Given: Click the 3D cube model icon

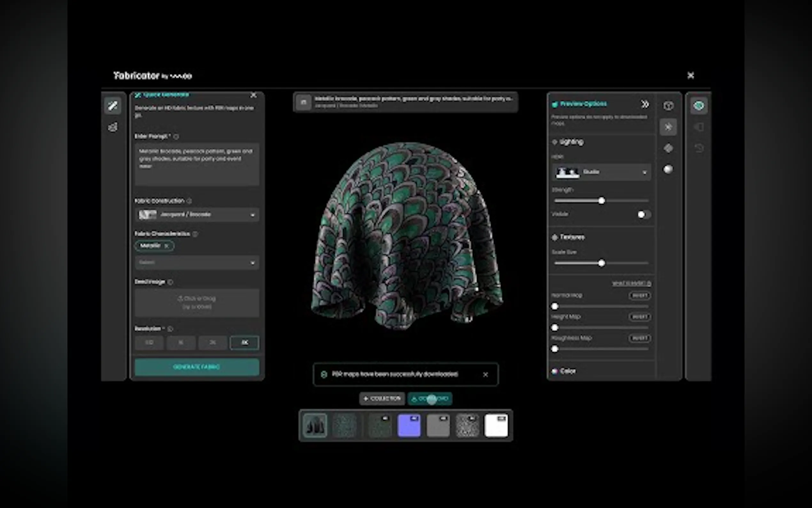Looking at the screenshot, I should [x=668, y=106].
